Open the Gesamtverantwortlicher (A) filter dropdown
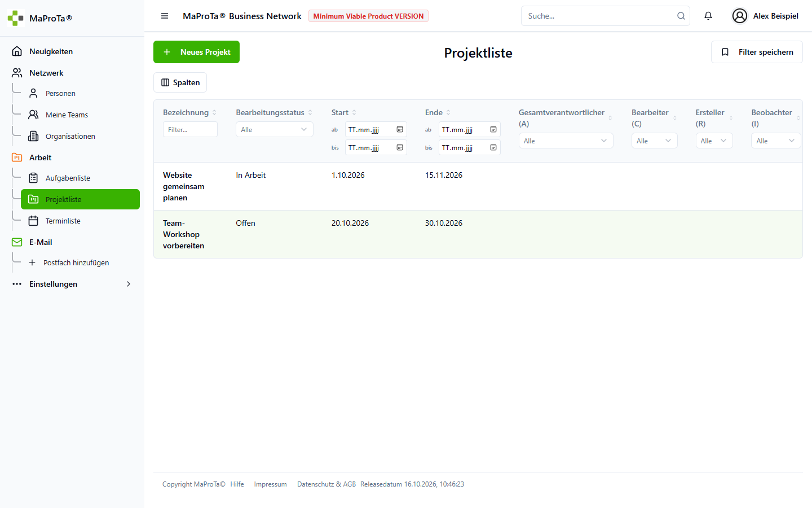 (566, 141)
